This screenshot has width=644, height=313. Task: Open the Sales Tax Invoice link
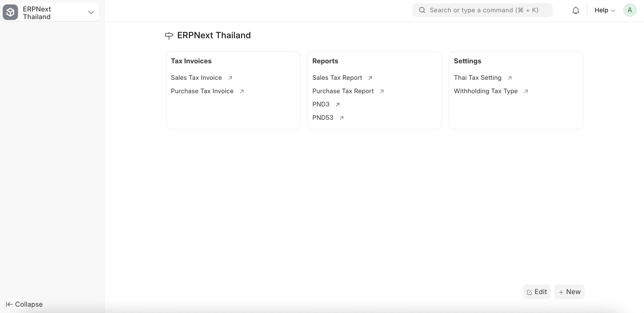point(196,78)
